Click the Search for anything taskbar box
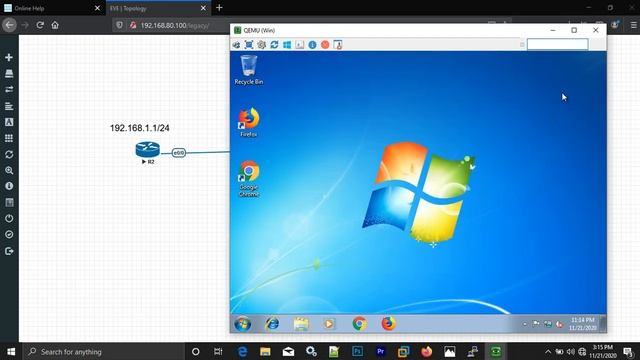 (x=104, y=351)
